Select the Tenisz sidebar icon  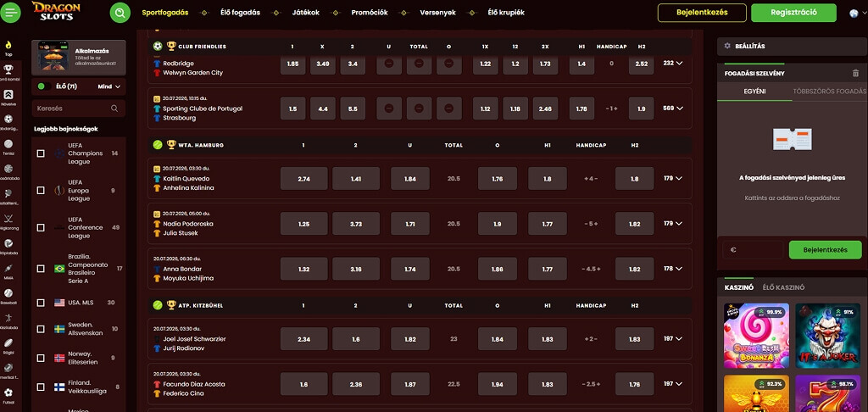(8, 144)
